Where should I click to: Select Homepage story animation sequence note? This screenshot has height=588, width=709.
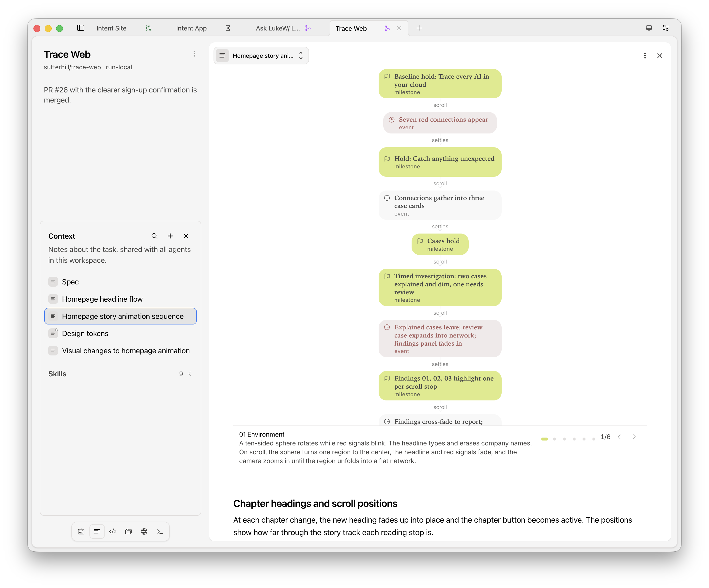click(121, 316)
